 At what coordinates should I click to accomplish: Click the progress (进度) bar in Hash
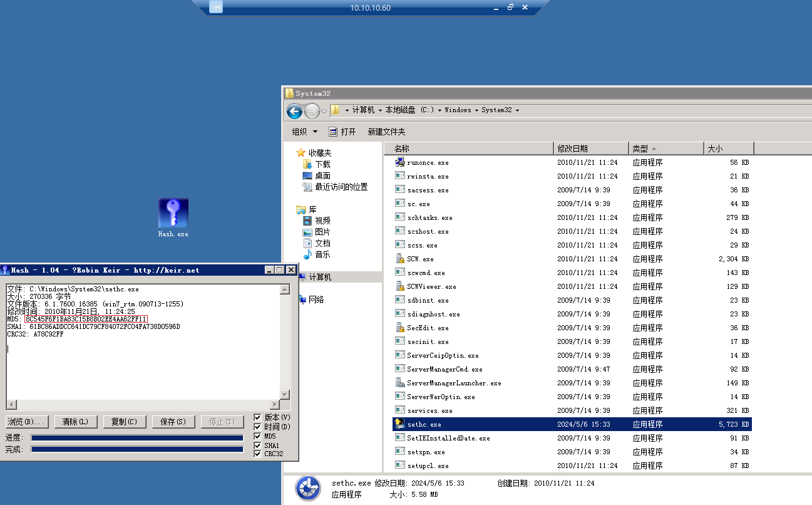pyautogui.click(x=137, y=438)
